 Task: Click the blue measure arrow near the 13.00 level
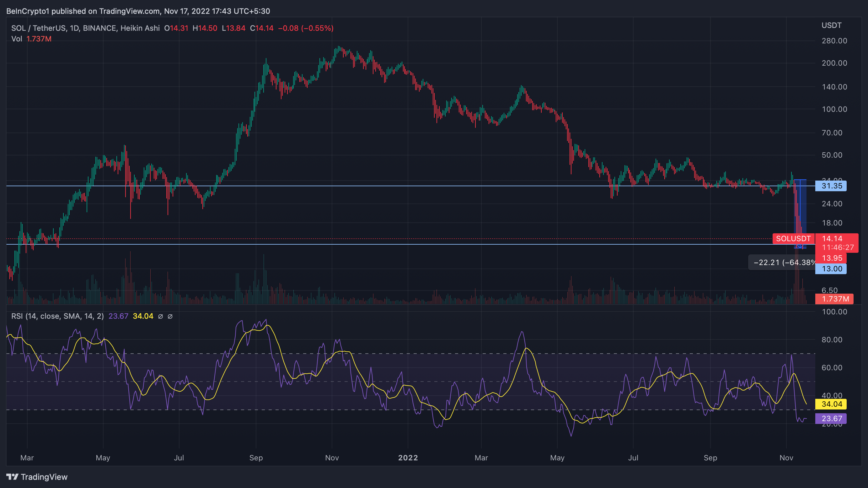(800, 246)
